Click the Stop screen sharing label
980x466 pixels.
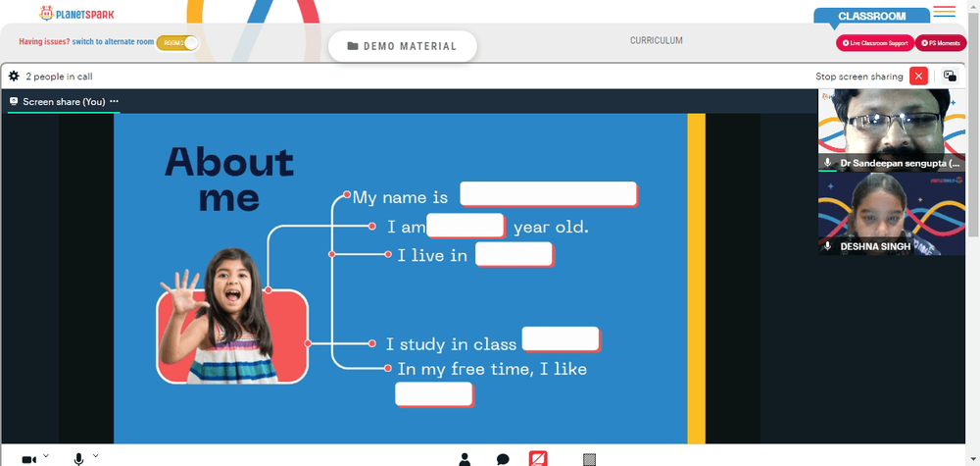(x=858, y=77)
